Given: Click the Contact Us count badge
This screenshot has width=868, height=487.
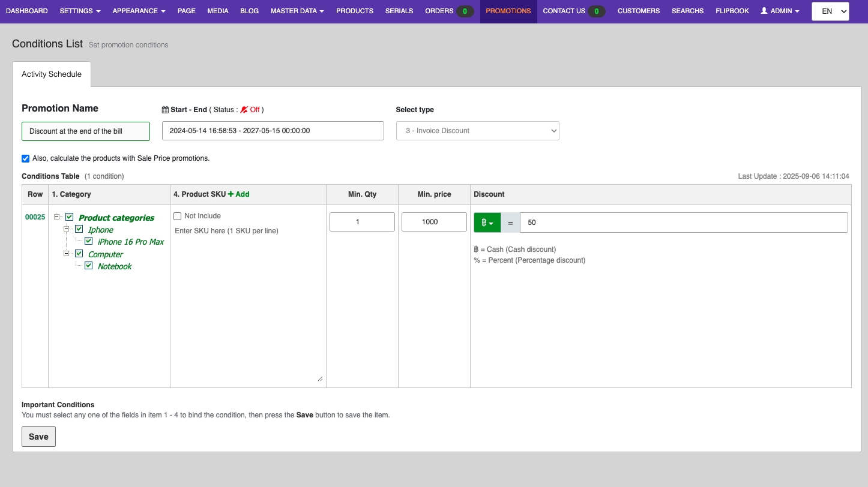Looking at the screenshot, I should click(596, 11).
